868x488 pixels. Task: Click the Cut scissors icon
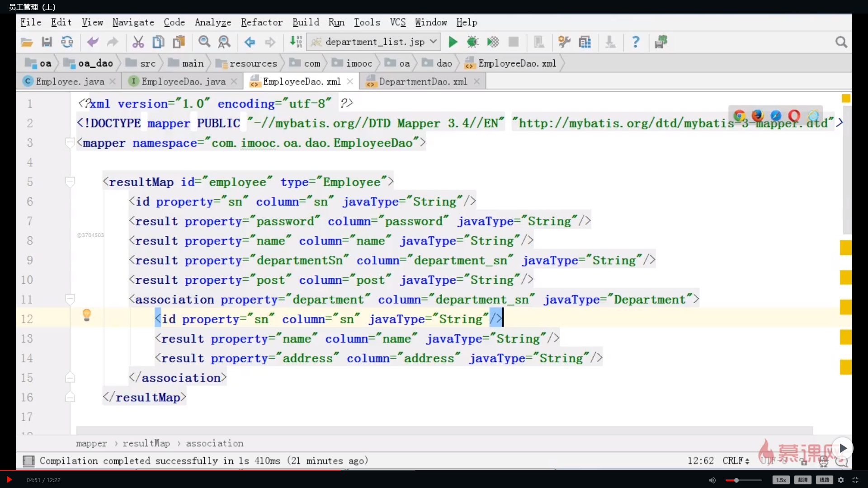pyautogui.click(x=138, y=42)
